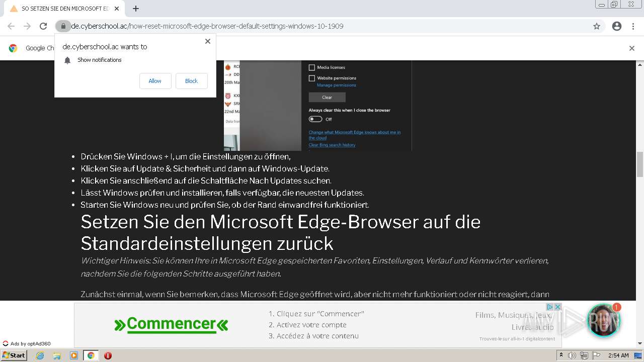Bookmark this page with the star

point(597,26)
